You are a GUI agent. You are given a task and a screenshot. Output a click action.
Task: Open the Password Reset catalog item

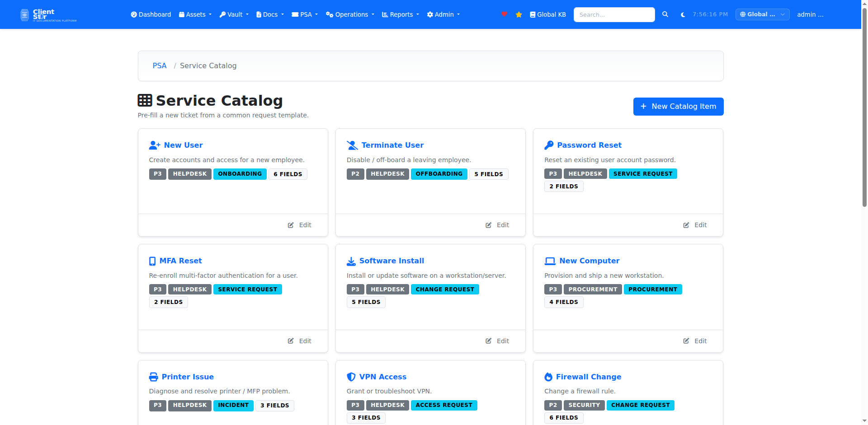(589, 145)
